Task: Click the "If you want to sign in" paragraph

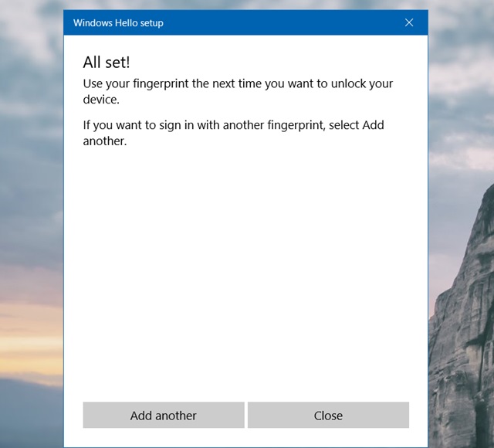Action: coord(233,133)
